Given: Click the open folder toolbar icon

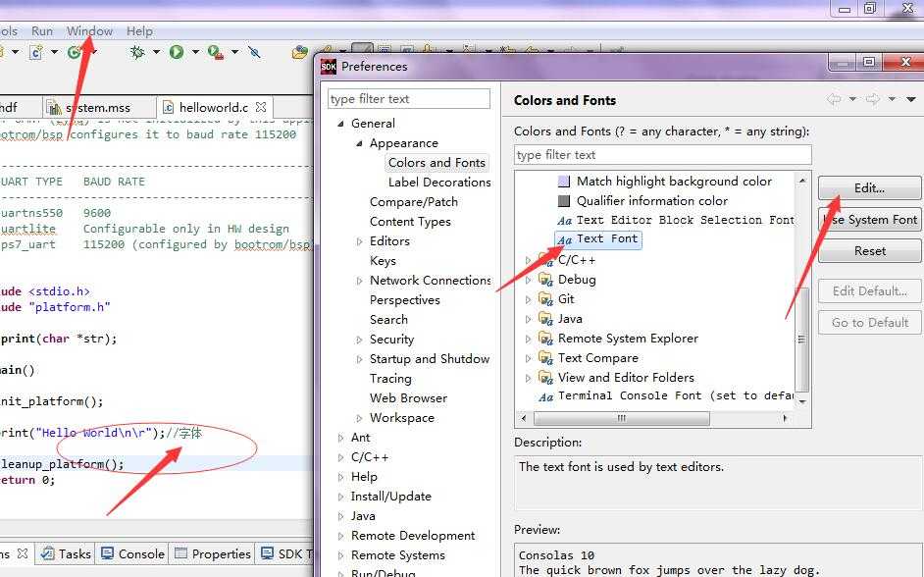Looking at the screenshot, I should [300, 52].
